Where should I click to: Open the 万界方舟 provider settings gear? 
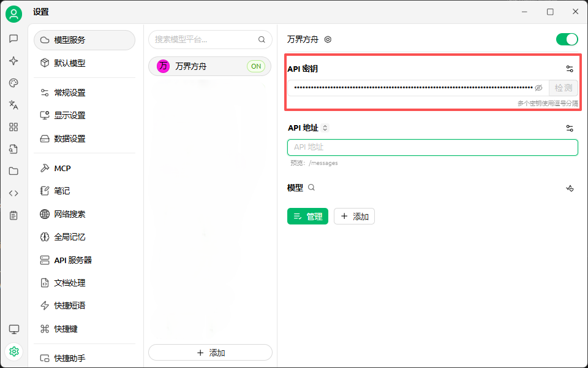(328, 39)
